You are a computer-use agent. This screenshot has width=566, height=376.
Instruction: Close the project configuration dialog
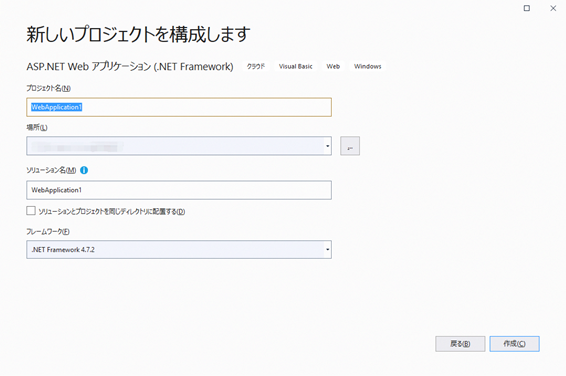point(553,8)
